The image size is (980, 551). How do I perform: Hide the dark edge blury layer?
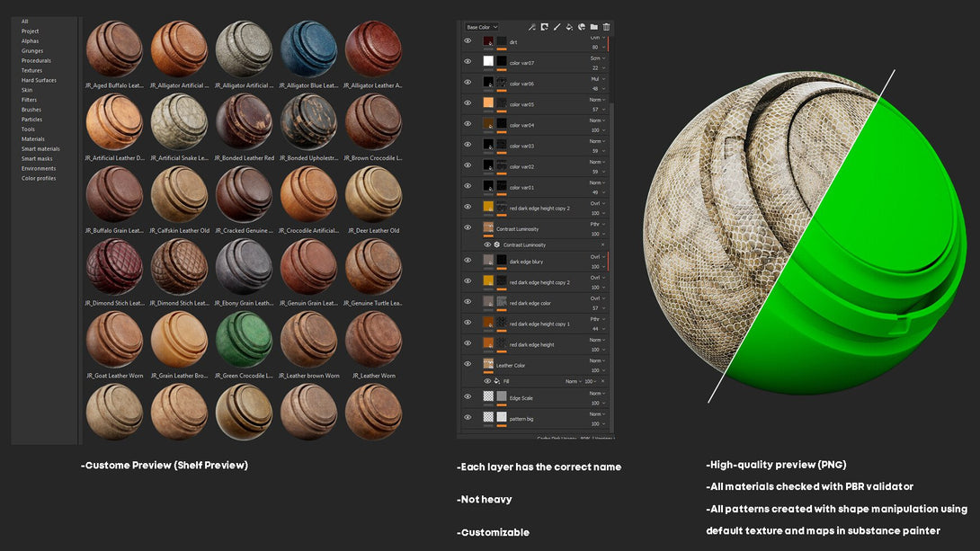(468, 260)
